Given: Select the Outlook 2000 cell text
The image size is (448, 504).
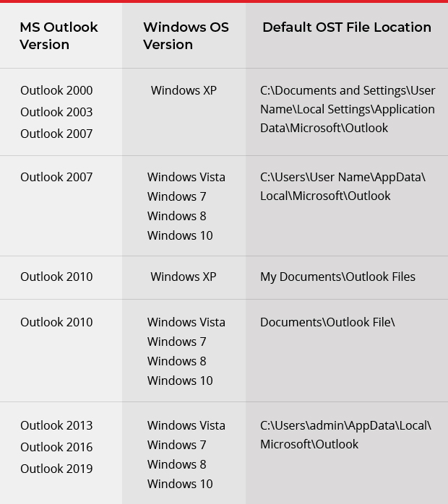Looking at the screenshot, I should point(56,90).
